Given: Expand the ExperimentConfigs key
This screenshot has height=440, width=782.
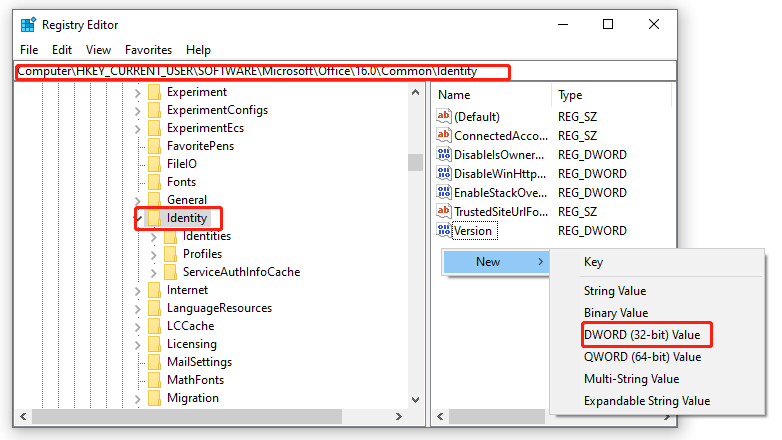Looking at the screenshot, I should click(x=138, y=111).
